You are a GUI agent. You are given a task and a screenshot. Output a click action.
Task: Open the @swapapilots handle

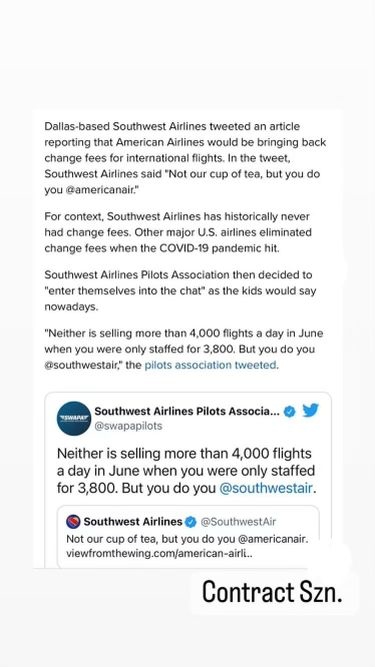(128, 426)
